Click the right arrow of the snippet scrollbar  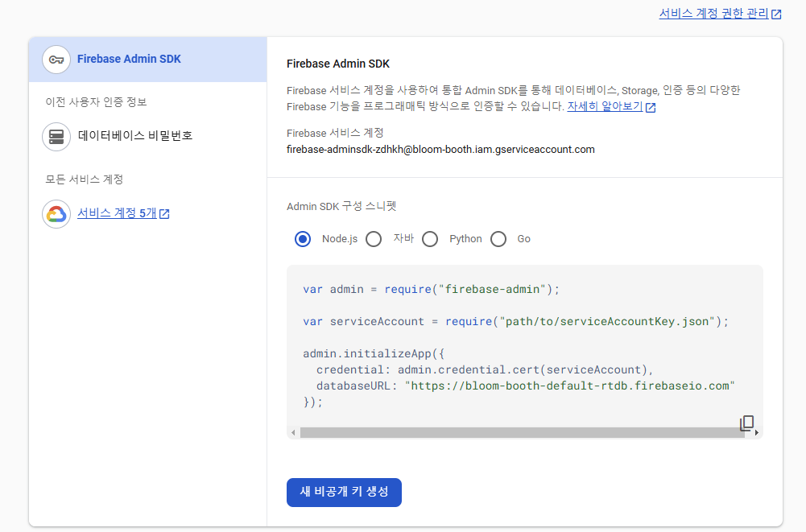coord(757,433)
